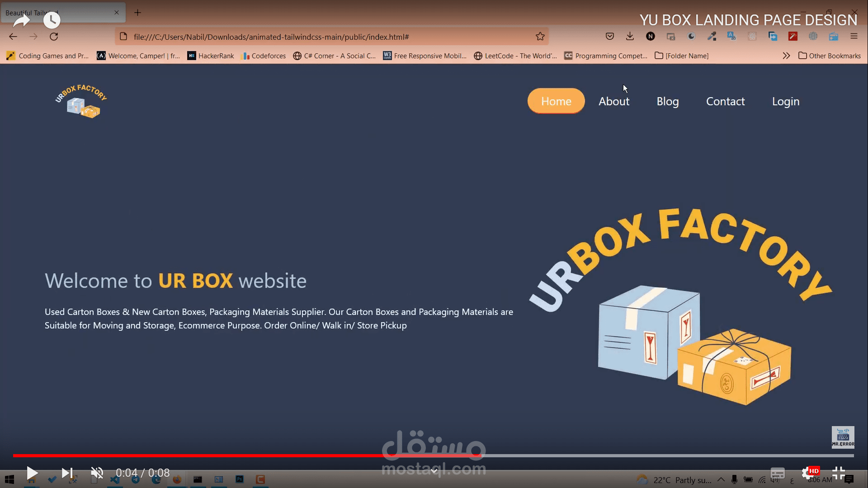
Task: Click the Dark mode moon extension icon
Action: 691,37
